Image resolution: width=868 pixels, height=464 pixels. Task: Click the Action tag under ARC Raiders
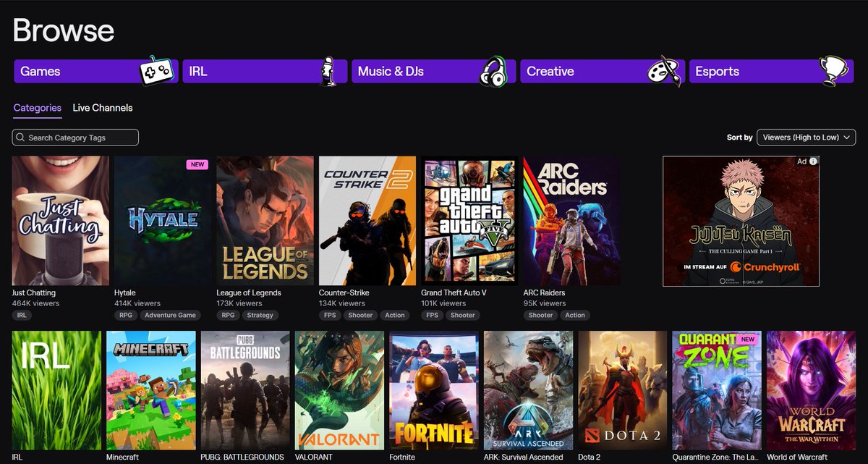575,316
